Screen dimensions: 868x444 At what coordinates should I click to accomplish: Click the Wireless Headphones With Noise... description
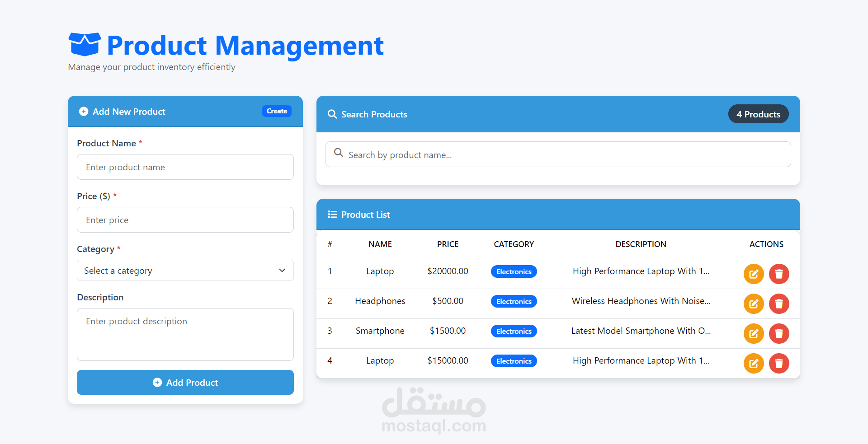click(x=641, y=301)
